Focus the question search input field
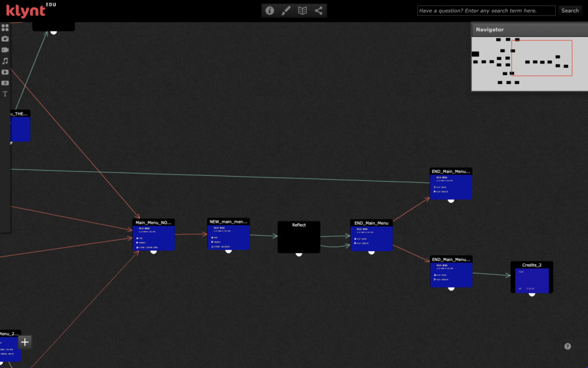This screenshot has height=368, width=588. pyautogui.click(x=486, y=11)
